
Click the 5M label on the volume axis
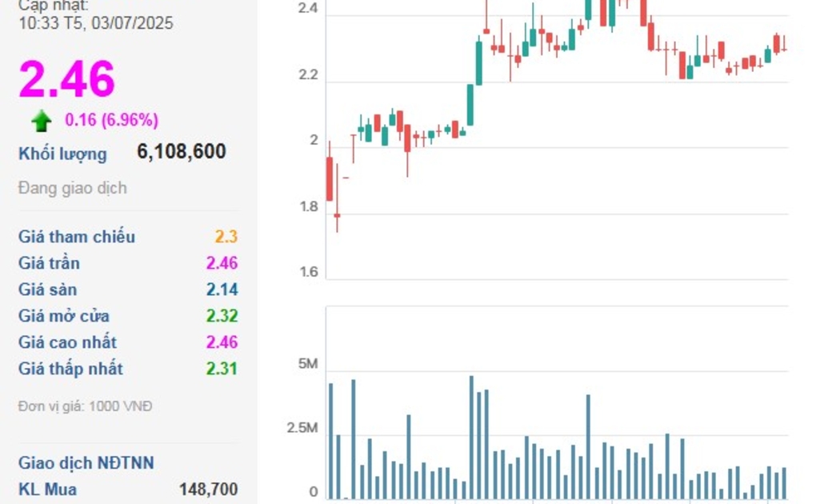(x=307, y=364)
